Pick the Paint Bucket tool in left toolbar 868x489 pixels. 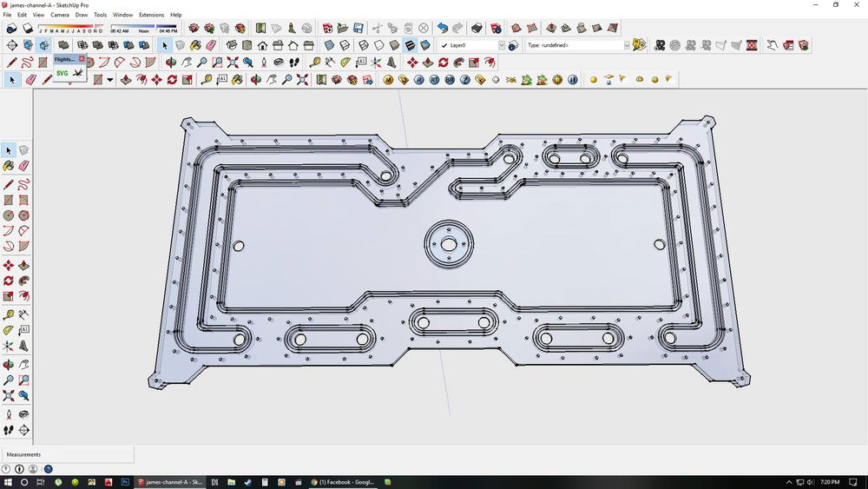click(9, 165)
